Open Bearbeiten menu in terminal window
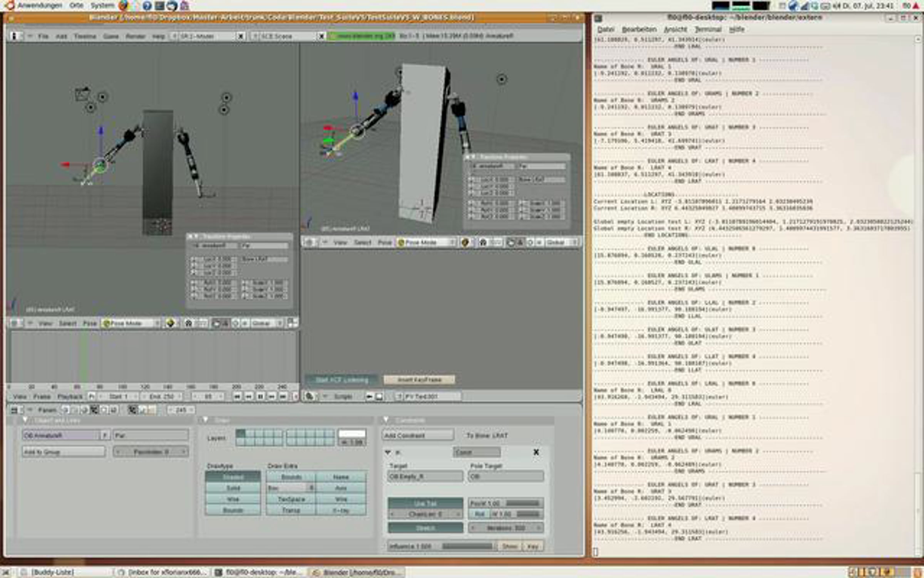The width and height of the screenshot is (924, 578). [639, 29]
